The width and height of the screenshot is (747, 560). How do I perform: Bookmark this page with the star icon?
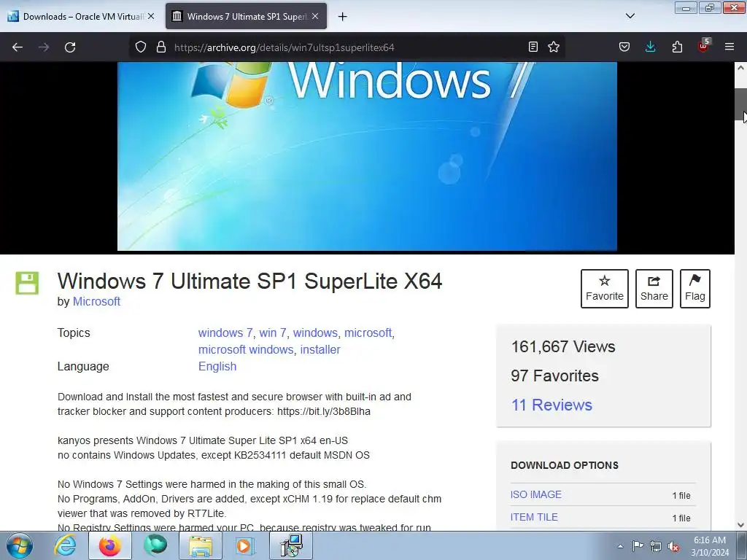pyautogui.click(x=554, y=47)
